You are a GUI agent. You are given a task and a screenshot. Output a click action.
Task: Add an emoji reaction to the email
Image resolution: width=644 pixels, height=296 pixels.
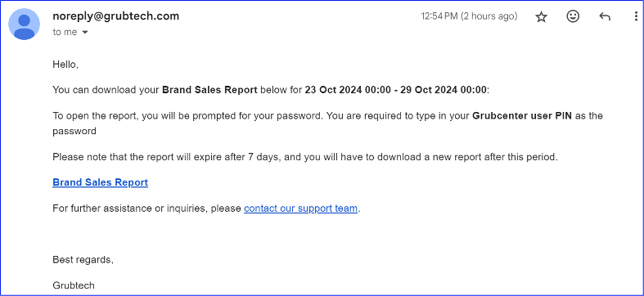pyautogui.click(x=573, y=16)
